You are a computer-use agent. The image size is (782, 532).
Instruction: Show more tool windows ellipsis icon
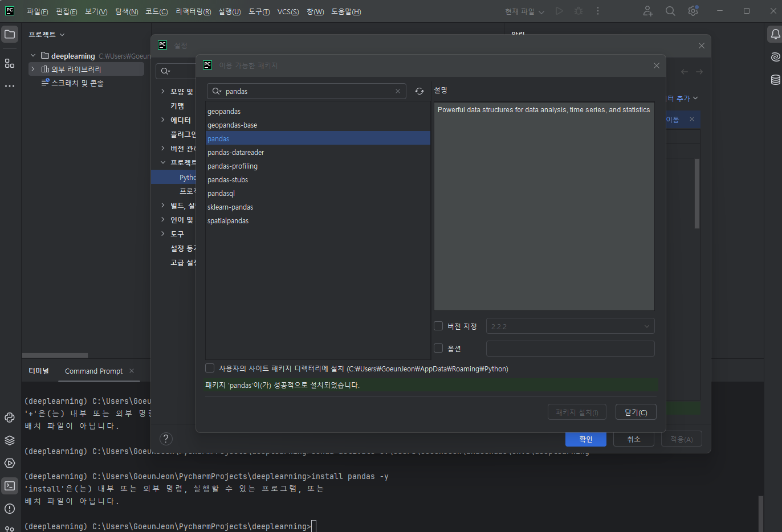click(10, 86)
